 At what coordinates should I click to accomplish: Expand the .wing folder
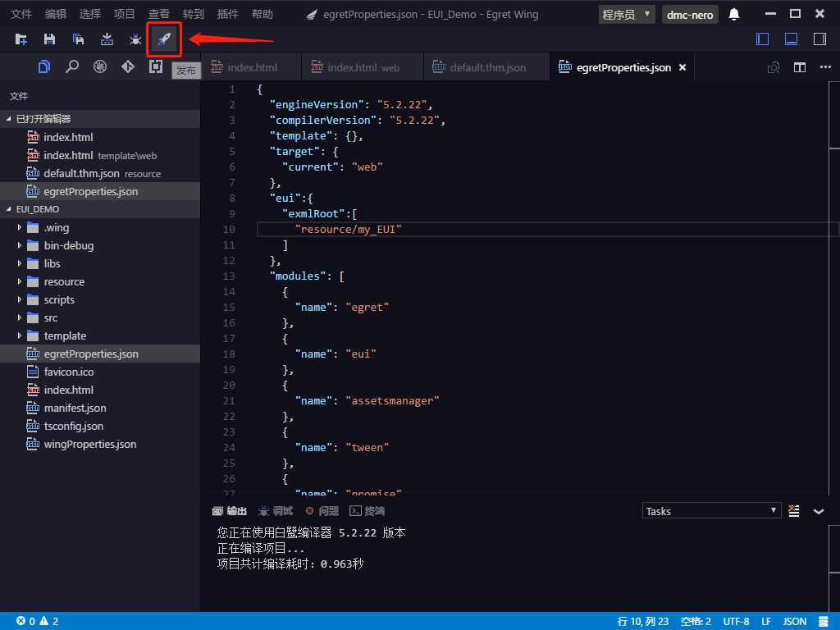[20, 228]
